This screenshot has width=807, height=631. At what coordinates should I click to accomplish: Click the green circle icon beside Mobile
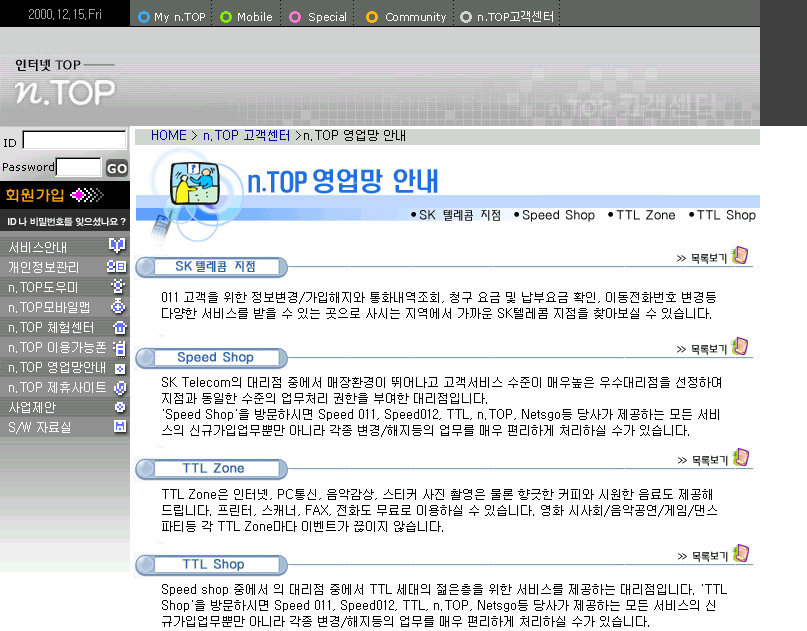[x=226, y=17]
